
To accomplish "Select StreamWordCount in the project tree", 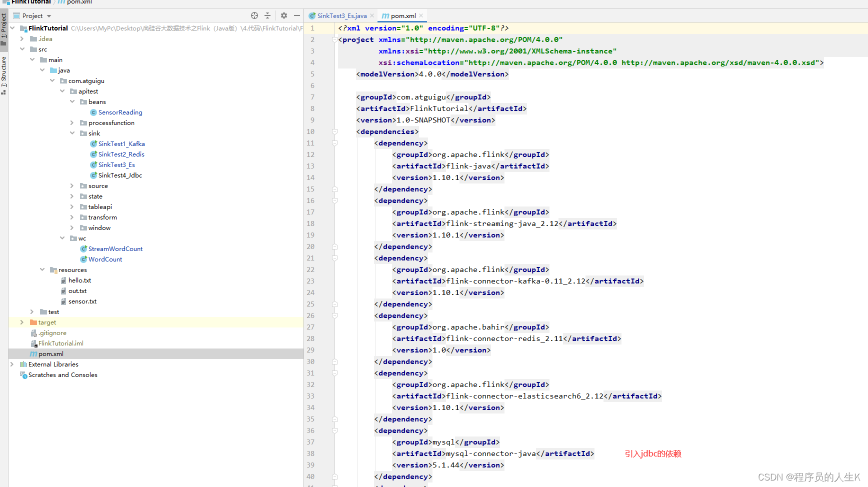I will (x=115, y=248).
